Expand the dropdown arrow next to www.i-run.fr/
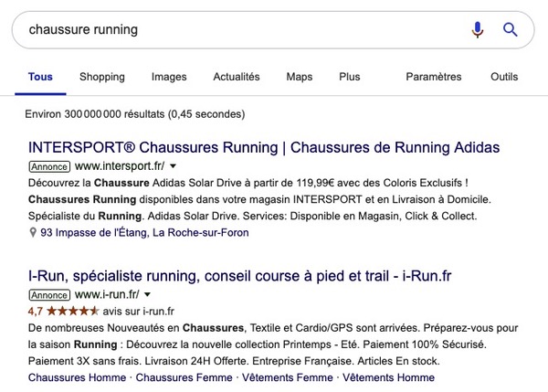The image size is (548, 392). click(x=147, y=295)
